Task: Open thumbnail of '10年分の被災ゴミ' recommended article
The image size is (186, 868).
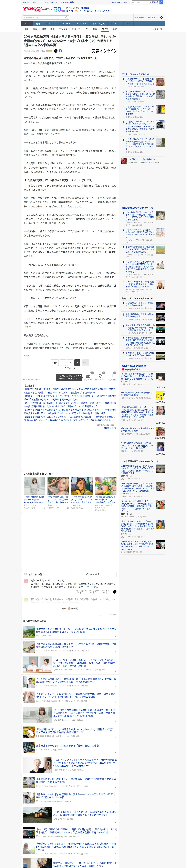Action: 82,486
